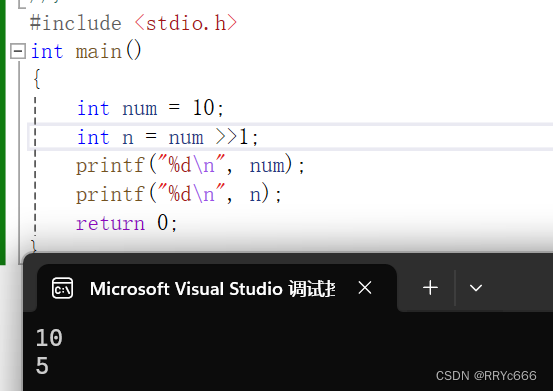The width and height of the screenshot is (553, 391).
Task: Click the 'int main()' declaration
Action: pyautogui.click(x=86, y=51)
